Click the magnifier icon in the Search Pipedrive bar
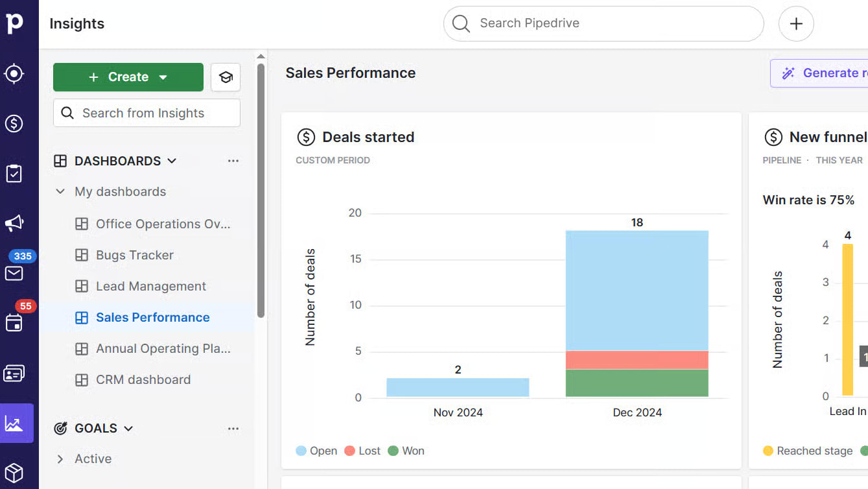The width and height of the screenshot is (868, 489). (461, 23)
